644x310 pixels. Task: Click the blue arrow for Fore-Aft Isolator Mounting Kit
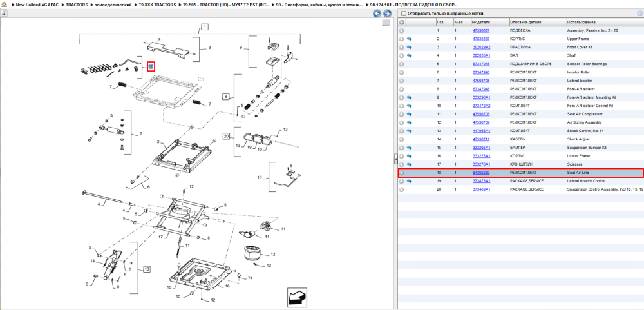click(409, 97)
